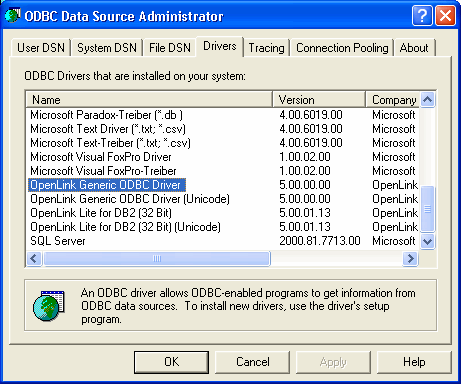Open the About tab
Image resolution: width=461 pixels, height=384 pixels.
point(414,48)
